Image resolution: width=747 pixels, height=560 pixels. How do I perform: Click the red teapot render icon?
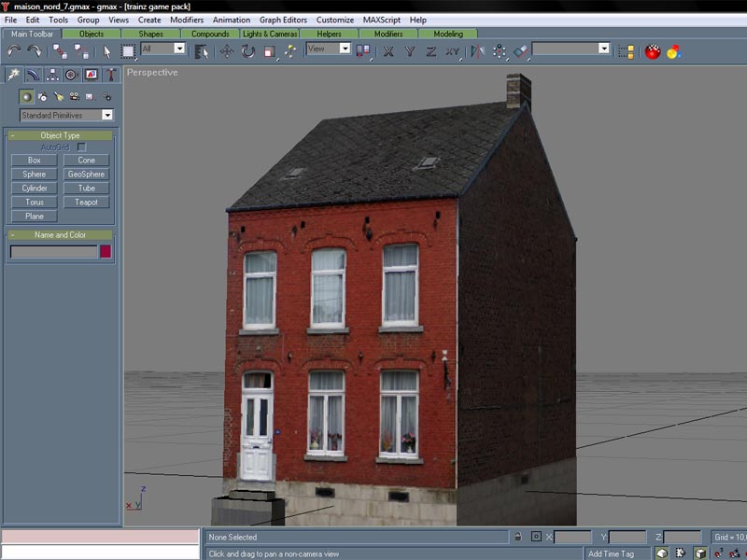(653, 51)
